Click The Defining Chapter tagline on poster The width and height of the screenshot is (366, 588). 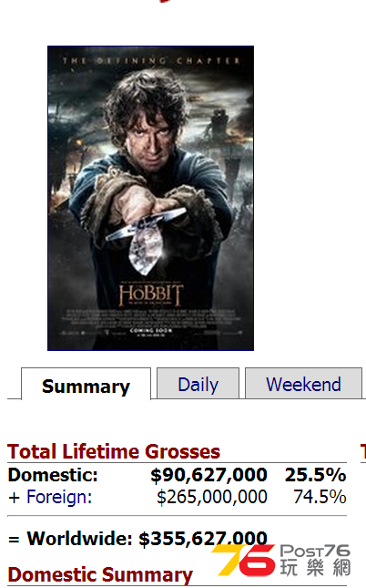(x=150, y=60)
